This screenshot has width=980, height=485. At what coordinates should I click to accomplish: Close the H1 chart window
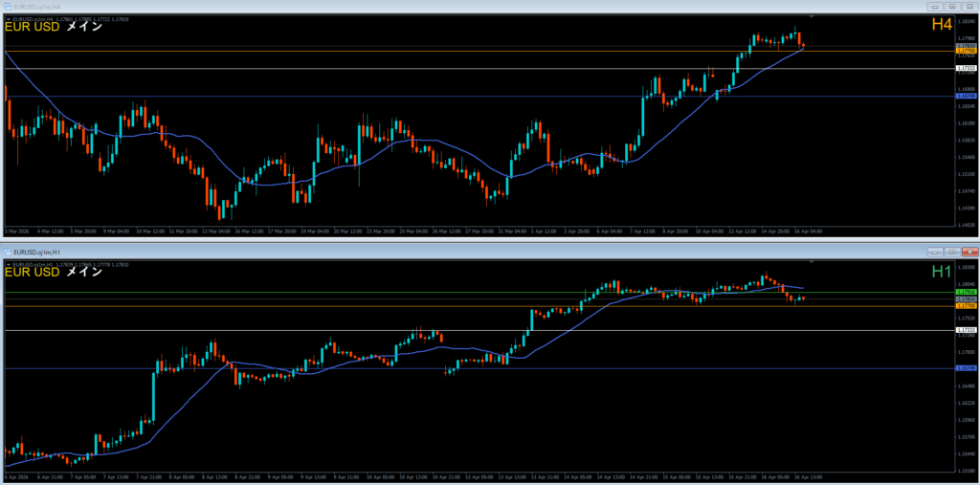coord(969,251)
